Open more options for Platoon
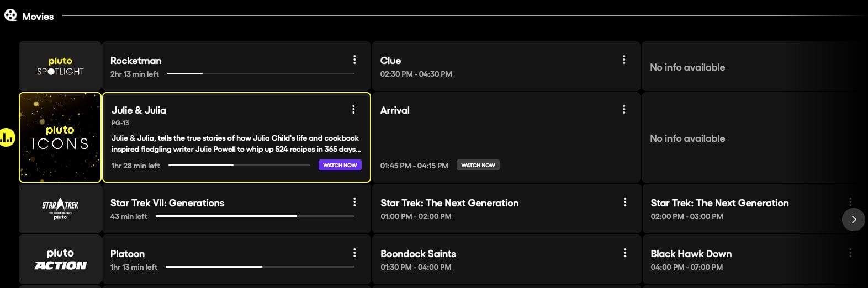 [x=354, y=253]
